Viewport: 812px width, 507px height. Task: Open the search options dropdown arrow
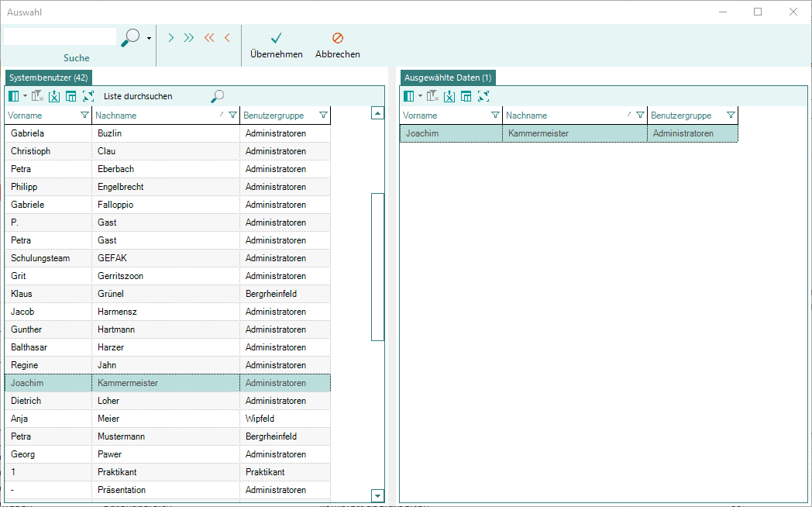[x=149, y=38]
